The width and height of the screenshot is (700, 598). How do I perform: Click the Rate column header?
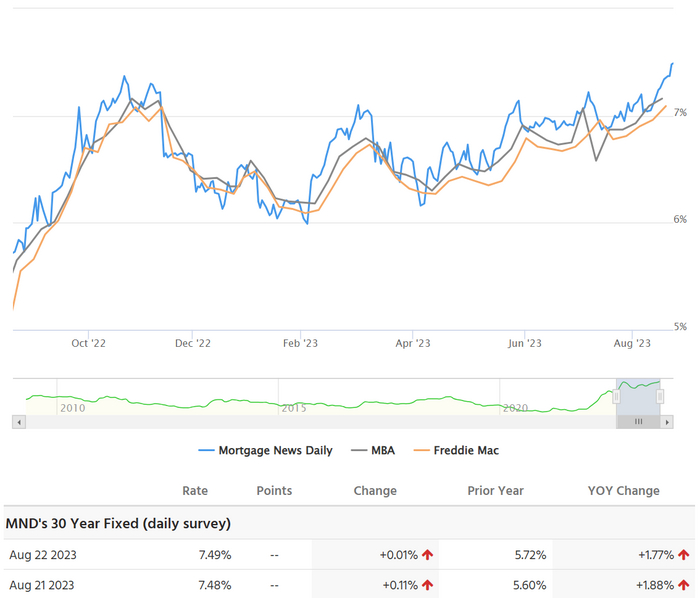pos(195,490)
